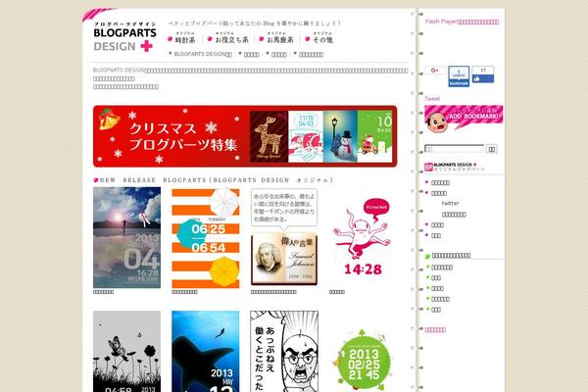Click the BLOGPARTS DESIGN sub-navigation link
The height and width of the screenshot is (392, 588).
[x=201, y=55]
